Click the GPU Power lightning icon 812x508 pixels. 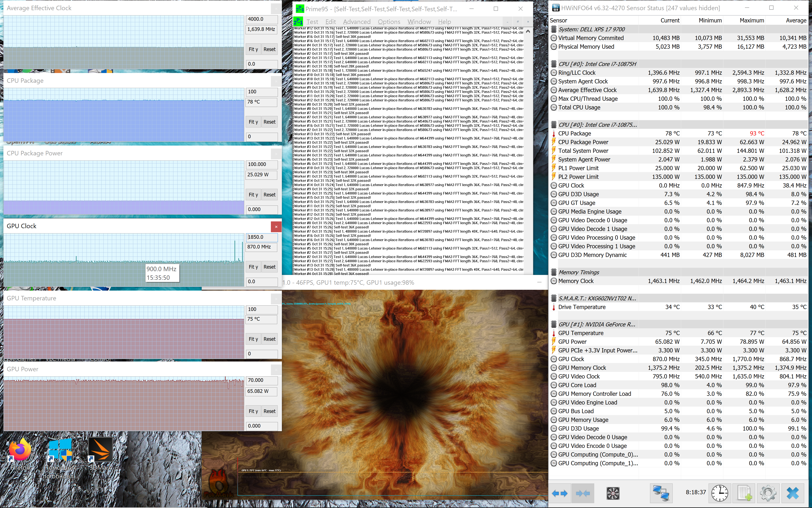pos(554,342)
